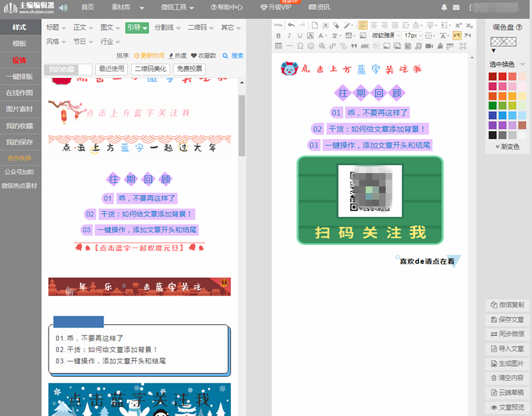Insert a single image

pyautogui.click(x=386, y=46)
